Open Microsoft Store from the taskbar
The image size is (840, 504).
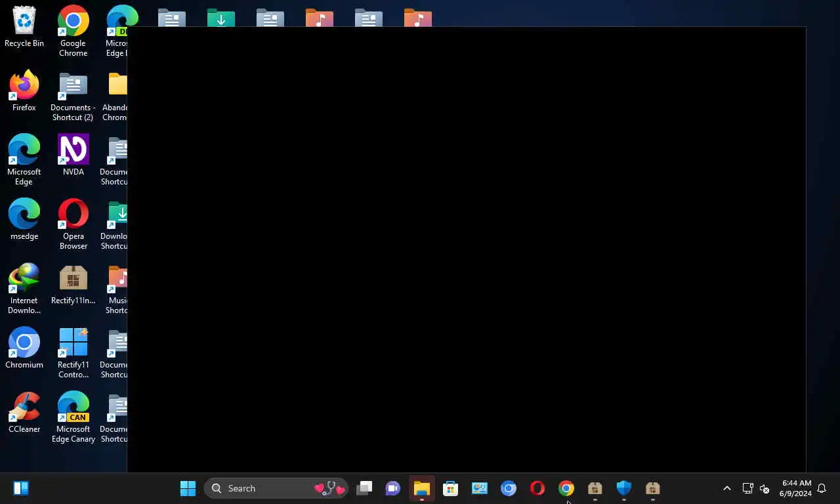point(451,488)
